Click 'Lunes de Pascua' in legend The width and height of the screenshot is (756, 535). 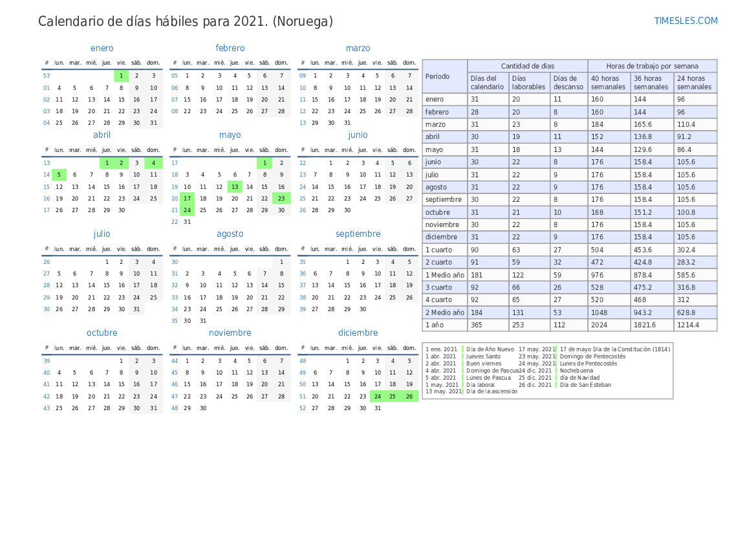coord(488,378)
